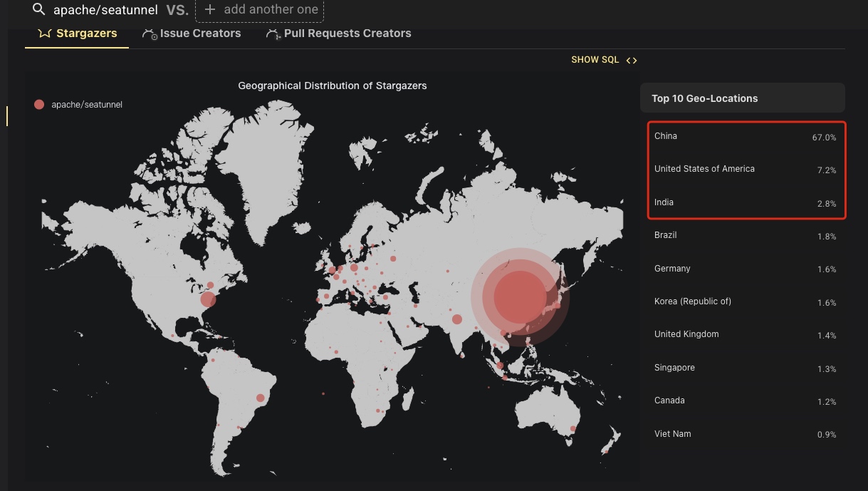The image size is (868, 491).
Task: Click the SHOW SQL code brackets icon
Action: pyautogui.click(x=632, y=61)
